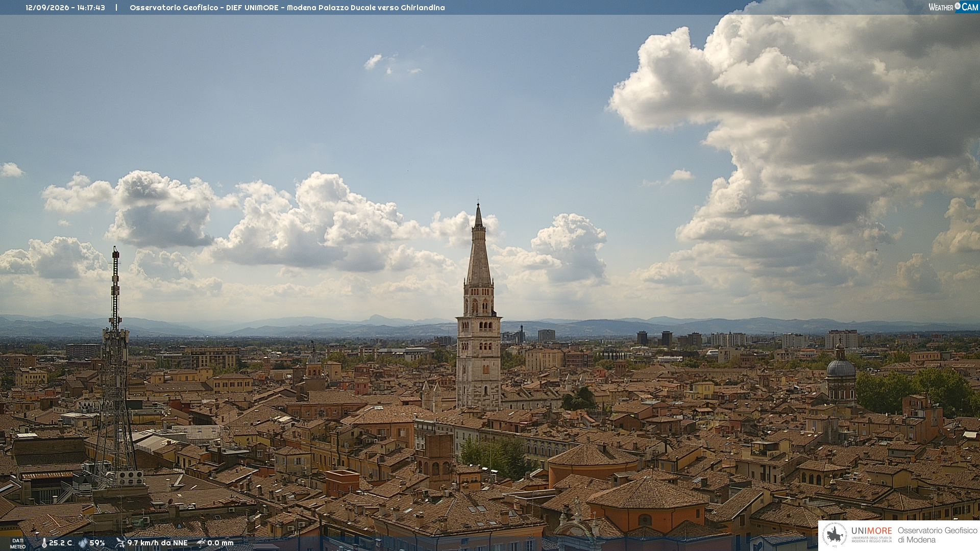Click the 25.2 C temperature reading
980x551 pixels.
point(60,543)
